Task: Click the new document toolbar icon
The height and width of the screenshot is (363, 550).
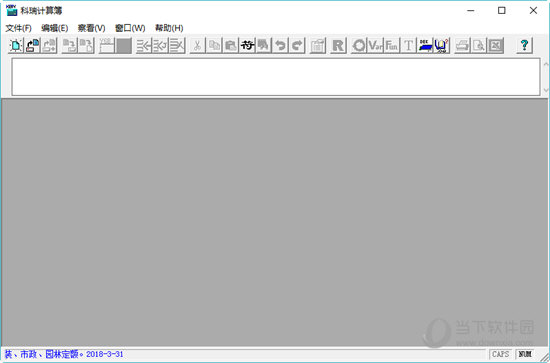Action: [15, 46]
